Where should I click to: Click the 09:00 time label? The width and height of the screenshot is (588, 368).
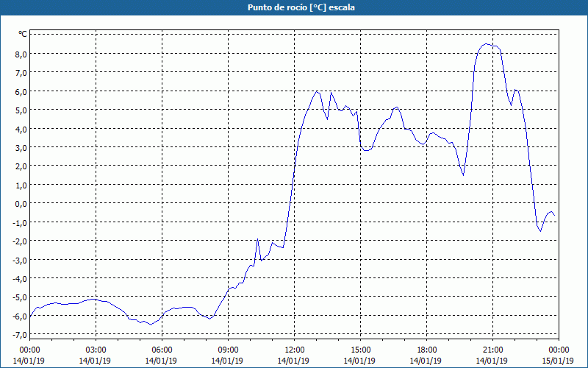(228, 350)
